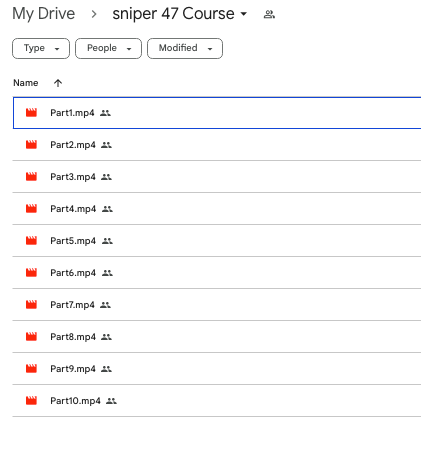Click the Name column header

26,83
